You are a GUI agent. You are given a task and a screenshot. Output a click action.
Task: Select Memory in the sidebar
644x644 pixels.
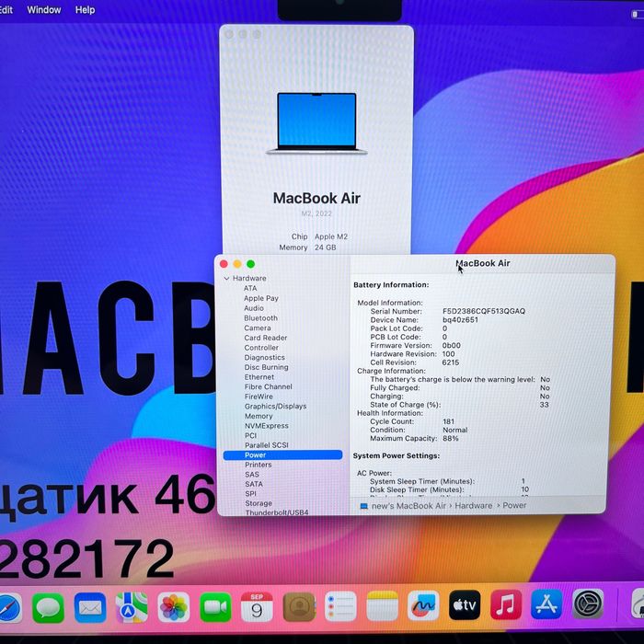259,416
